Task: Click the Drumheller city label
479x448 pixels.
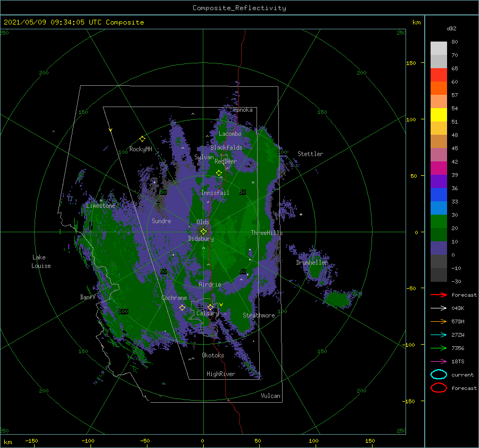Action: pos(312,263)
